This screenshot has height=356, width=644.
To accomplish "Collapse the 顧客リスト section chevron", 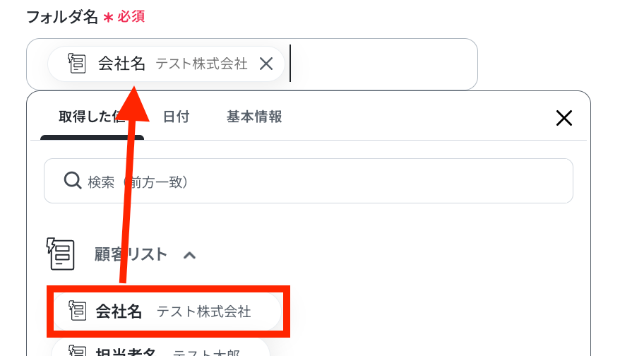I will 189,256.
